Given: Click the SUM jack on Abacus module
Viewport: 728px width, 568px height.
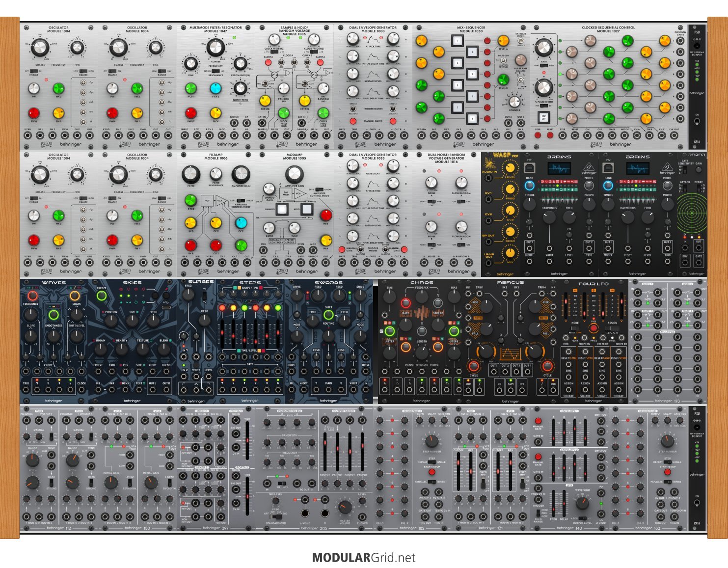Looking at the screenshot, I should [511, 391].
